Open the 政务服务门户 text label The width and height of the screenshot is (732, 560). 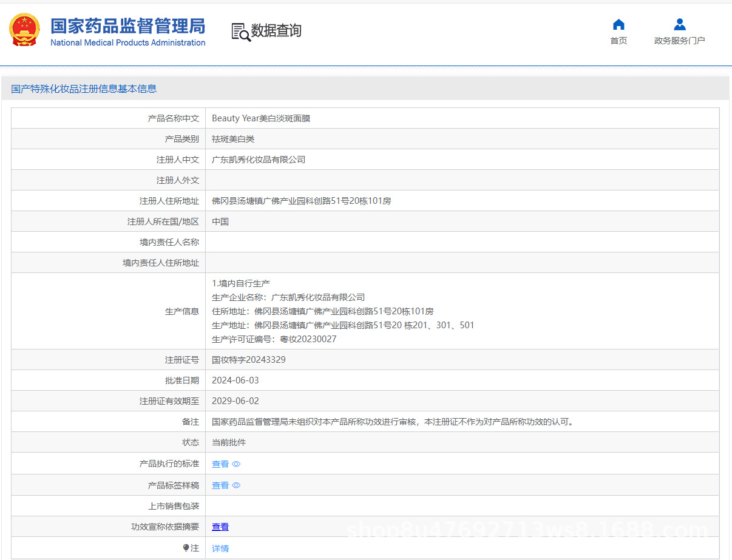click(x=679, y=41)
